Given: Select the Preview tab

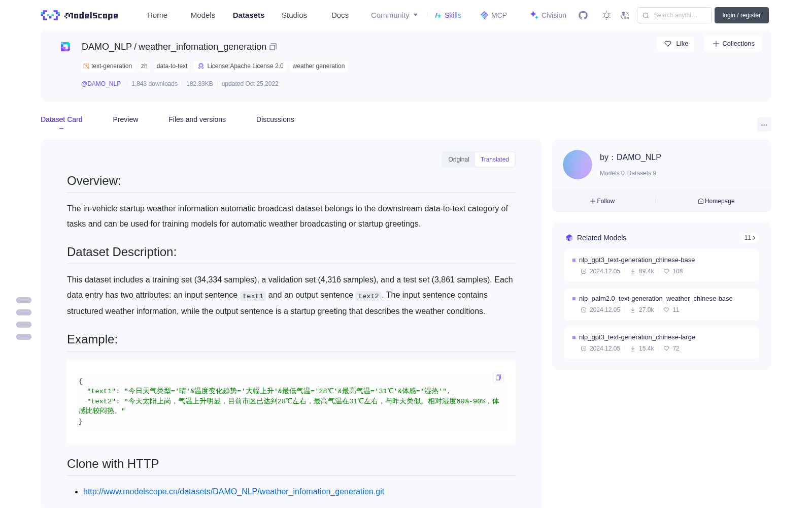Looking at the screenshot, I should (x=125, y=119).
